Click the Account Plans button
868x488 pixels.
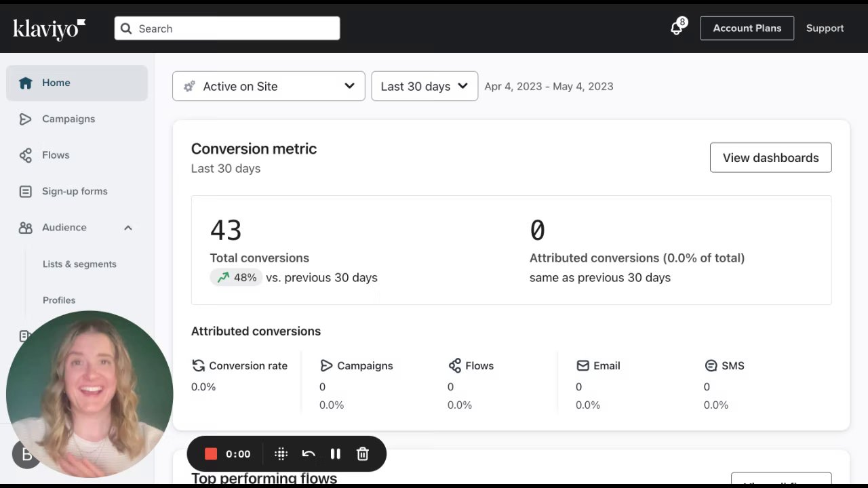coord(747,28)
